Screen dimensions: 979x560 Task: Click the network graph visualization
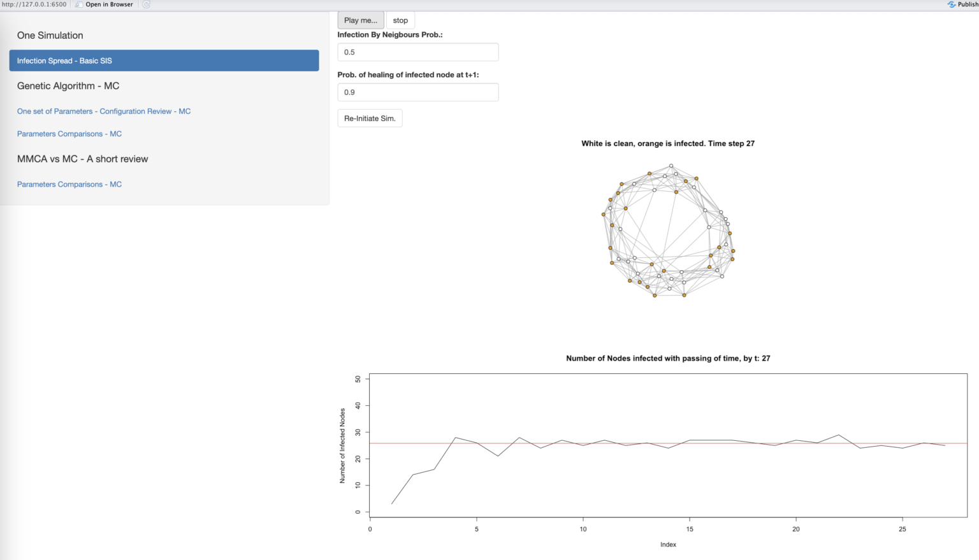(668, 233)
